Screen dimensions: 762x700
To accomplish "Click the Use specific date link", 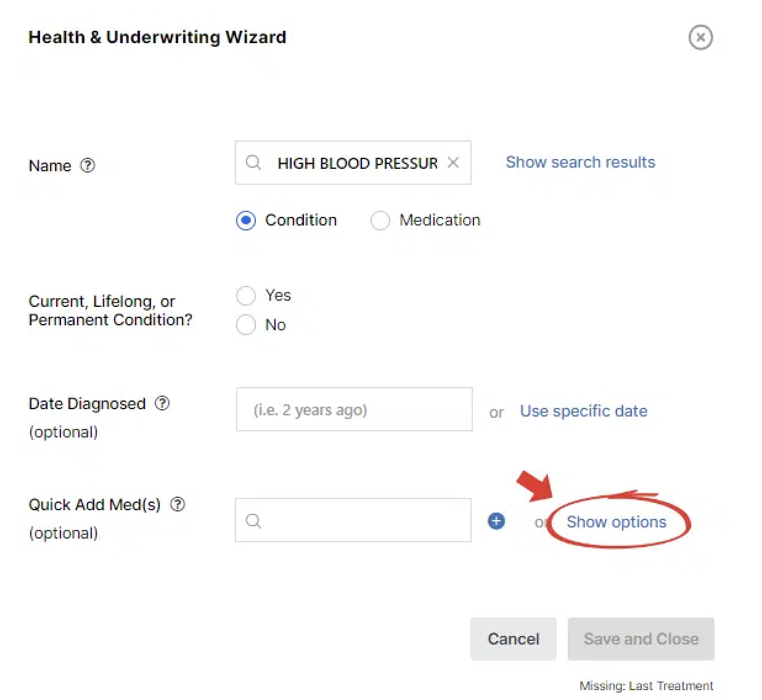I will pos(583,411).
